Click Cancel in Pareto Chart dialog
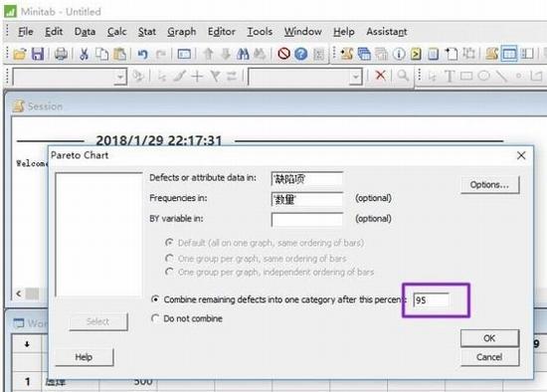This screenshot has width=547, height=392. pos(489,357)
